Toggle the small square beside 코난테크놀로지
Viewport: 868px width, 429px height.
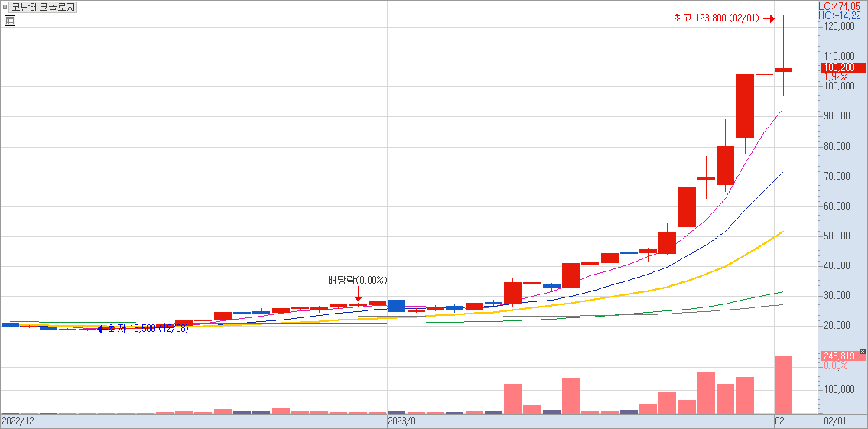(5, 7)
